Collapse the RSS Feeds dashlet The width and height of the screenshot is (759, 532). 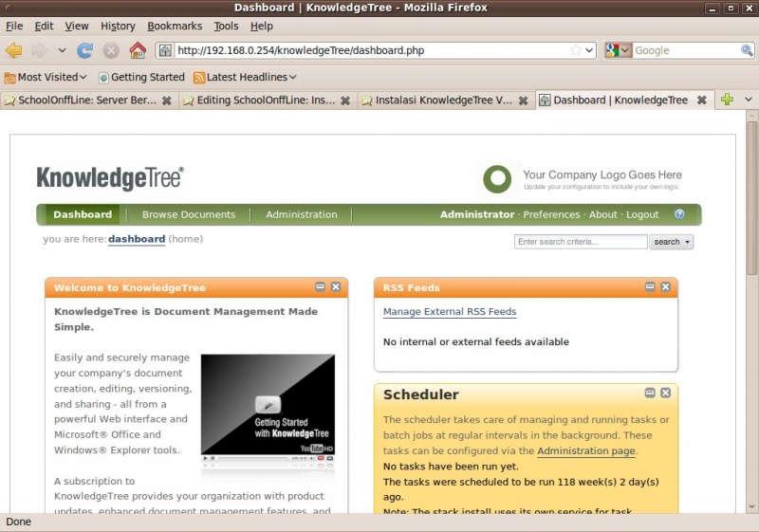point(650,286)
